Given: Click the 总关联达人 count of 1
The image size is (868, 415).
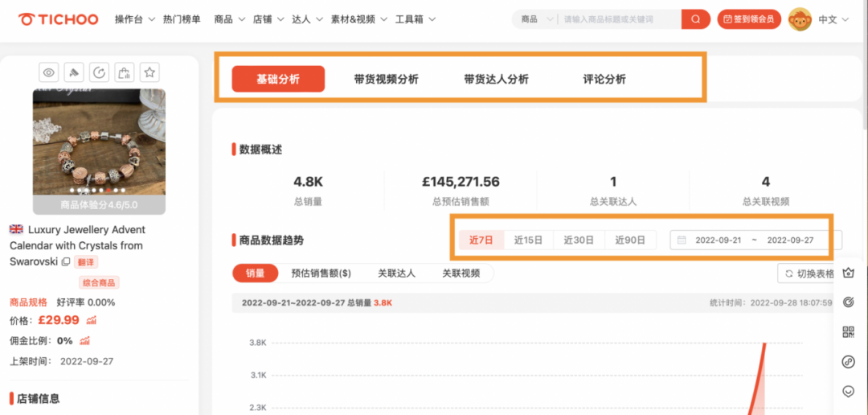Looking at the screenshot, I should (613, 182).
